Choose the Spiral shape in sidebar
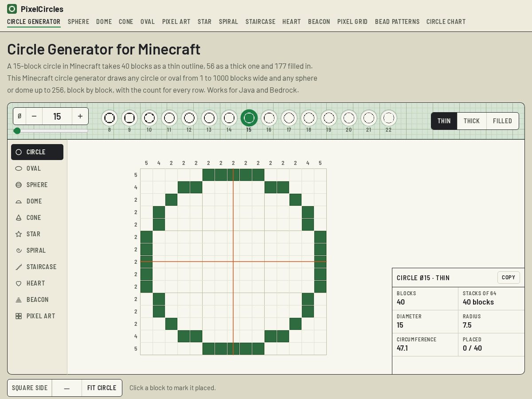Screen dimensions: 532x399 pos(37,250)
